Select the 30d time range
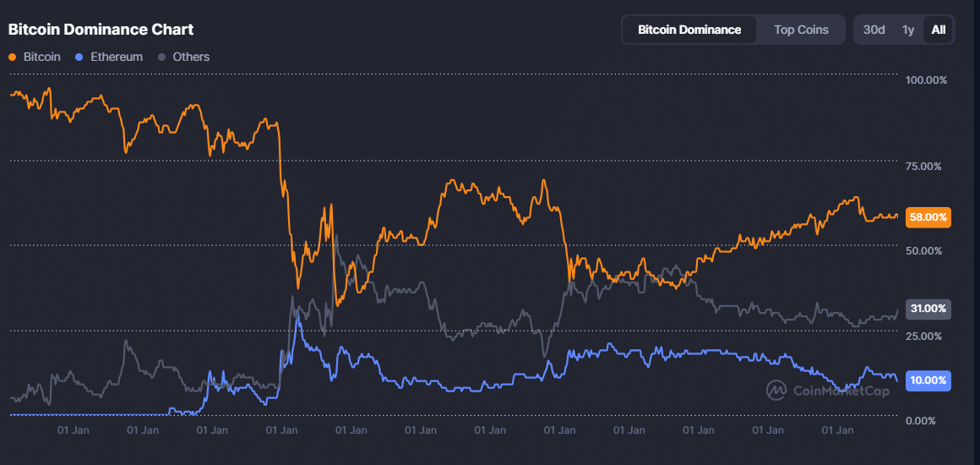The height and width of the screenshot is (465, 980). coord(874,30)
